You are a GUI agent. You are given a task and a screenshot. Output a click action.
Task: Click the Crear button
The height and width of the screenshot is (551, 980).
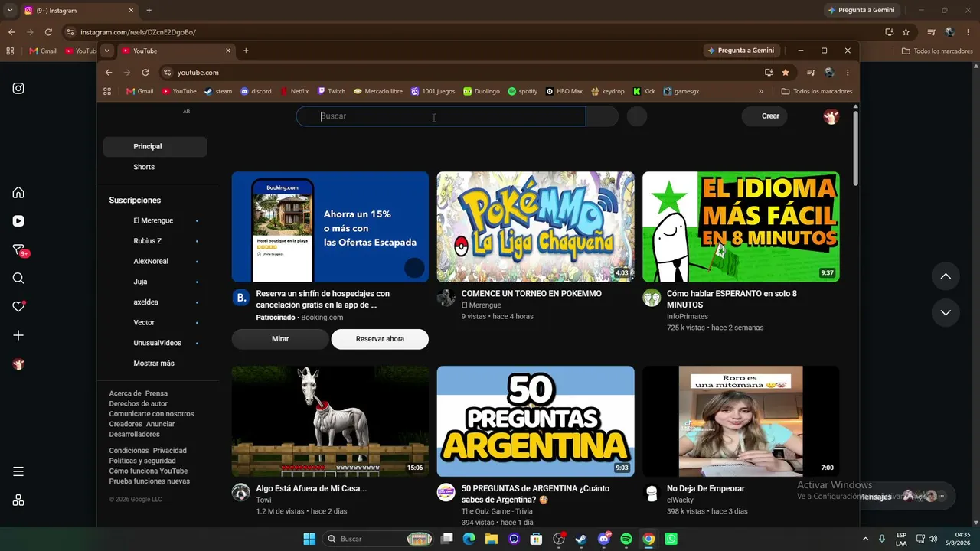[x=764, y=116]
